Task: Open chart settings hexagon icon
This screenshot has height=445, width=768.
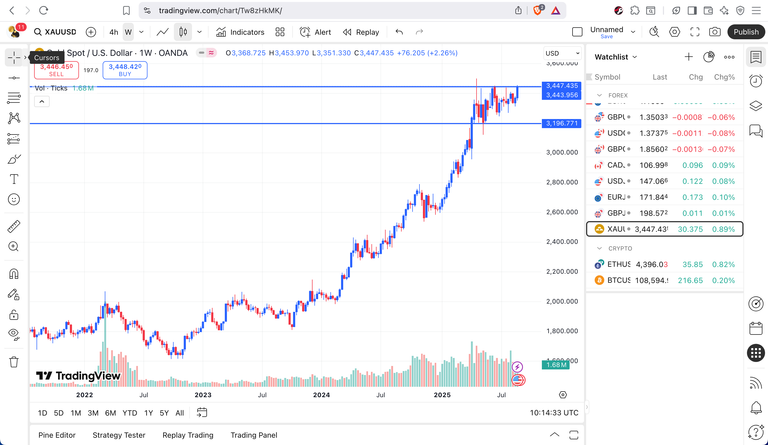Action: click(x=674, y=32)
